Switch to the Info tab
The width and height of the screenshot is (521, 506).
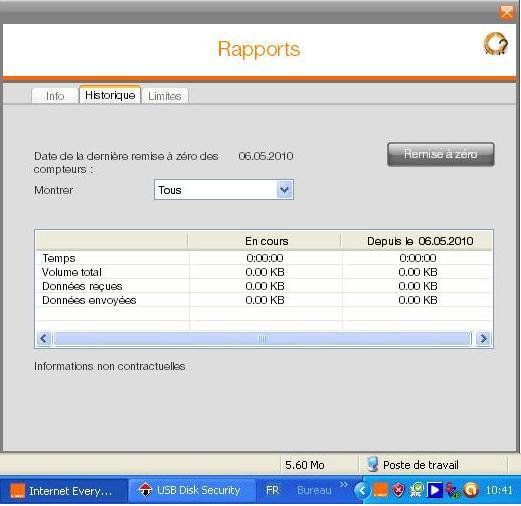55,96
